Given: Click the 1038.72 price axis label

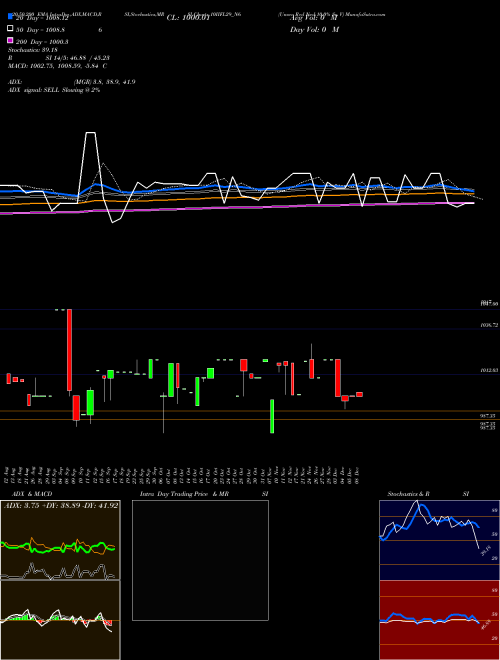Looking at the screenshot, I should click(489, 325).
